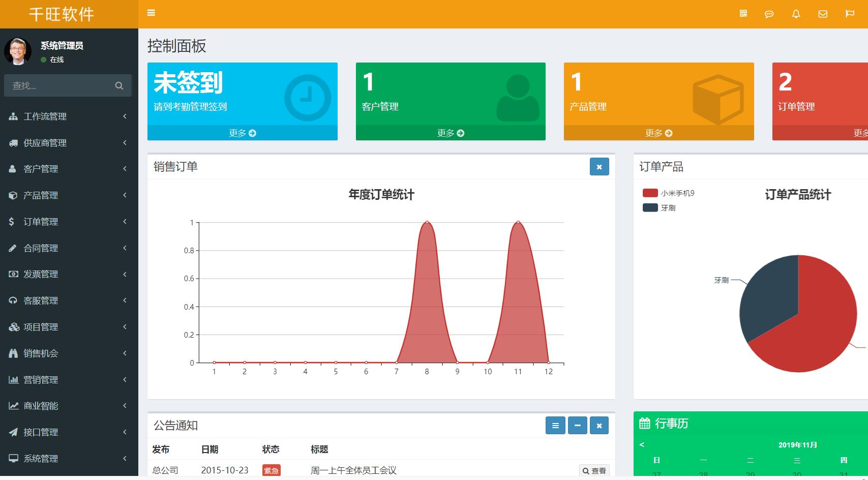
Task: Close the 公告通知 panel
Action: (600, 426)
